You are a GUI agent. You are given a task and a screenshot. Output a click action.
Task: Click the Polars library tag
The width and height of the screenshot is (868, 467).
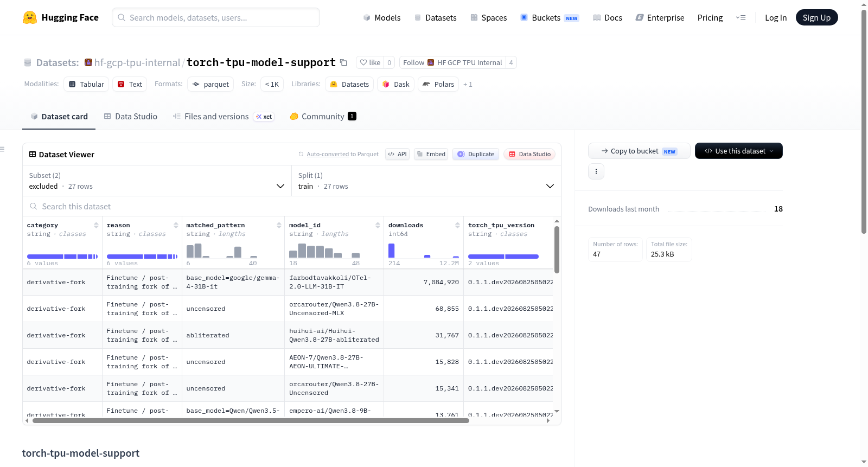[438, 84]
